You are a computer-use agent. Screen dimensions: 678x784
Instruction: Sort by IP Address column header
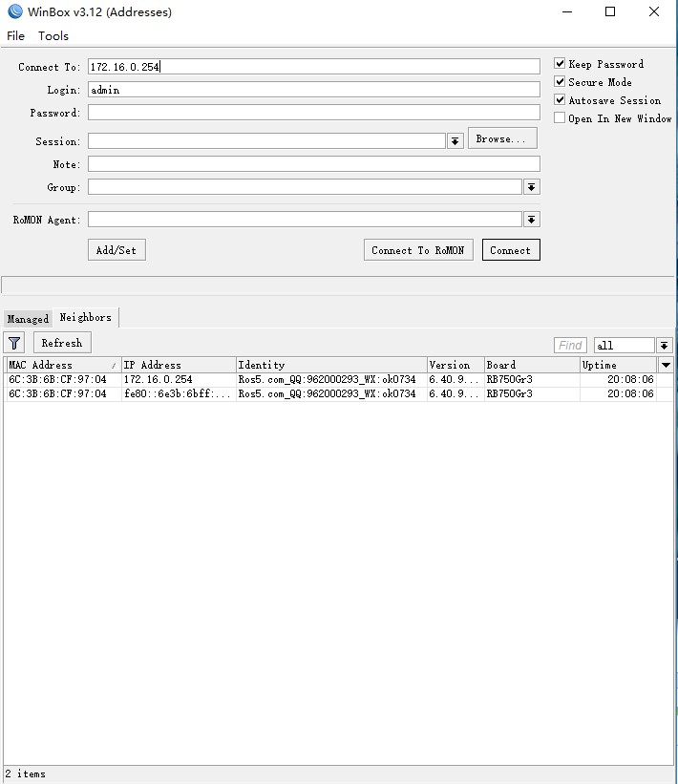pos(179,365)
